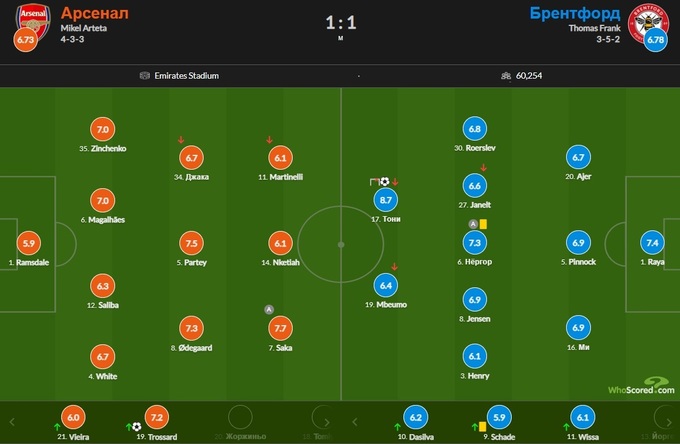Click the goal ball icon above Toney
The width and height of the screenshot is (680, 444).
385,182
